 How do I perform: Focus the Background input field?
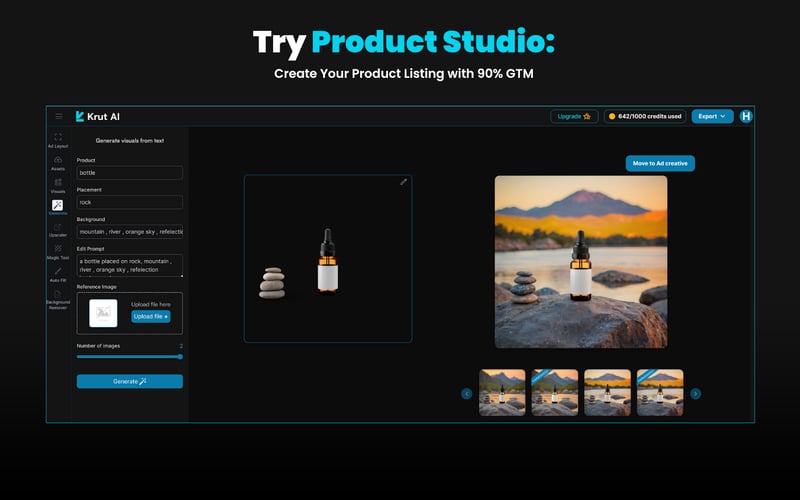130,232
